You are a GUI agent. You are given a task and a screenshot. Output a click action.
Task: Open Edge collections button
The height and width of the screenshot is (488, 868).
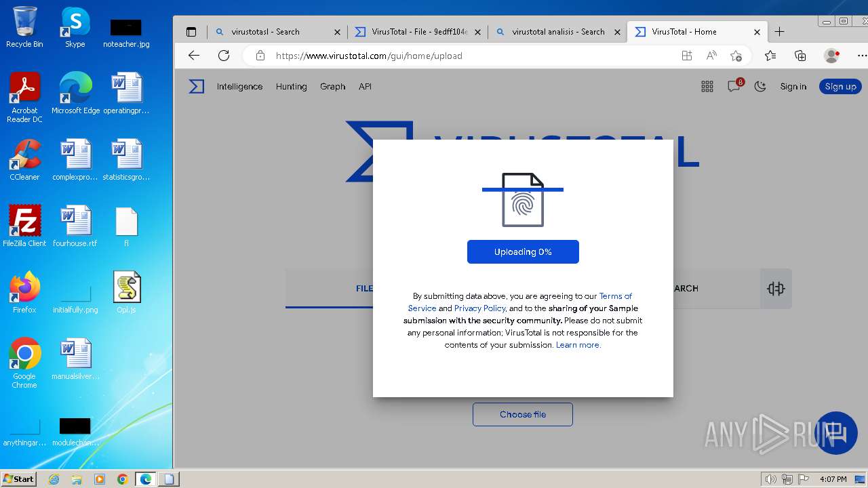pyautogui.click(x=800, y=56)
